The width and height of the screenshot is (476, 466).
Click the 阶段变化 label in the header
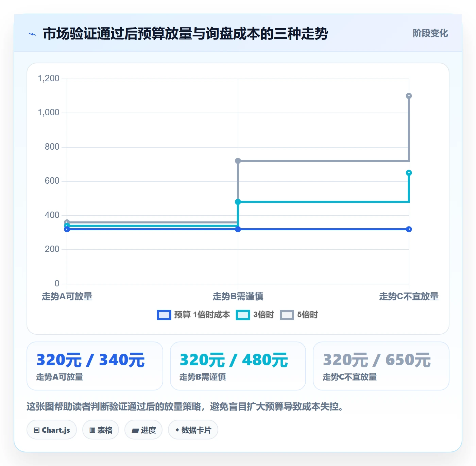click(x=430, y=33)
